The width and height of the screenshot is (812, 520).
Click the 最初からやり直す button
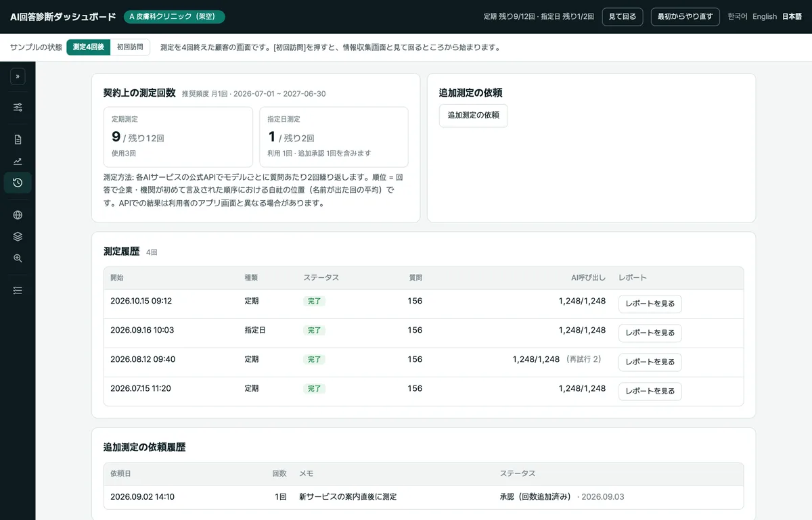click(685, 17)
